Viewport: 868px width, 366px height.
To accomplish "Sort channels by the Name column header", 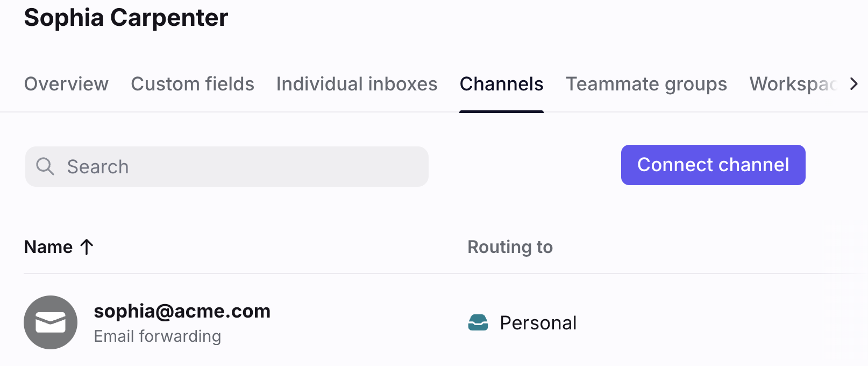I will click(48, 247).
